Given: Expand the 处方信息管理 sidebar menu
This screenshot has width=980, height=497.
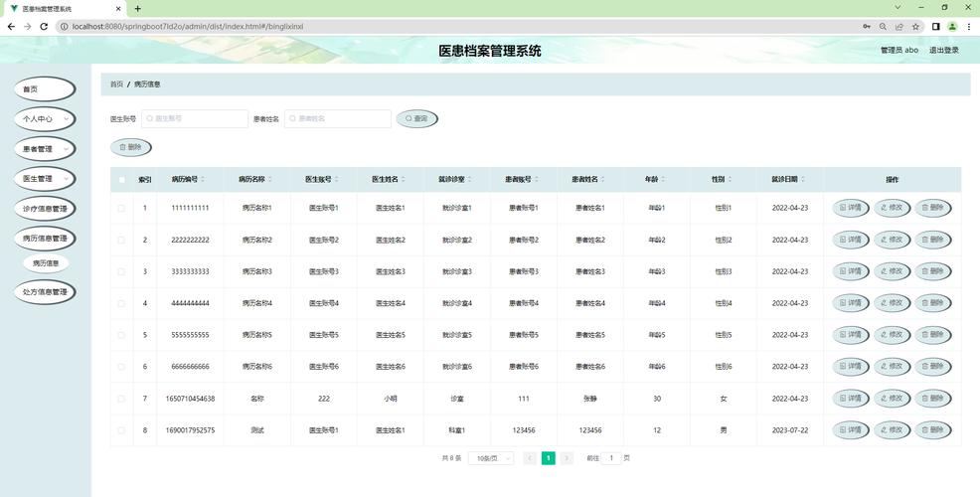Looking at the screenshot, I should pos(45,292).
